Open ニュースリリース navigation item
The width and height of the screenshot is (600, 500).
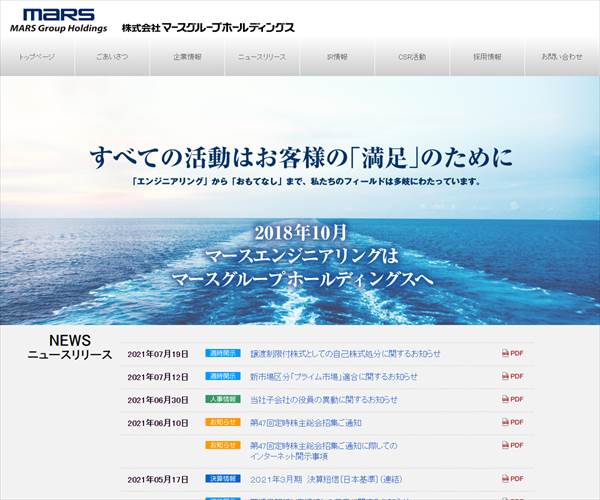(x=262, y=57)
